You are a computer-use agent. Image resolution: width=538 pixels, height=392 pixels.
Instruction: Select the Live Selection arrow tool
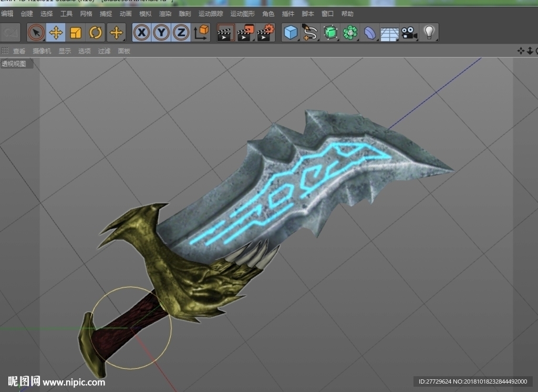click(x=36, y=33)
